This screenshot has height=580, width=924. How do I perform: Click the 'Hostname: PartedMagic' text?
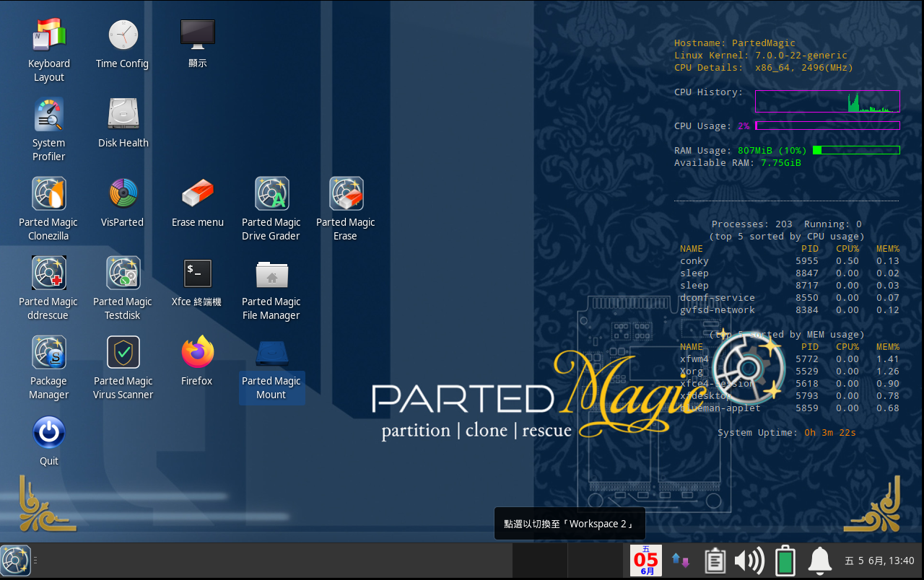click(734, 43)
